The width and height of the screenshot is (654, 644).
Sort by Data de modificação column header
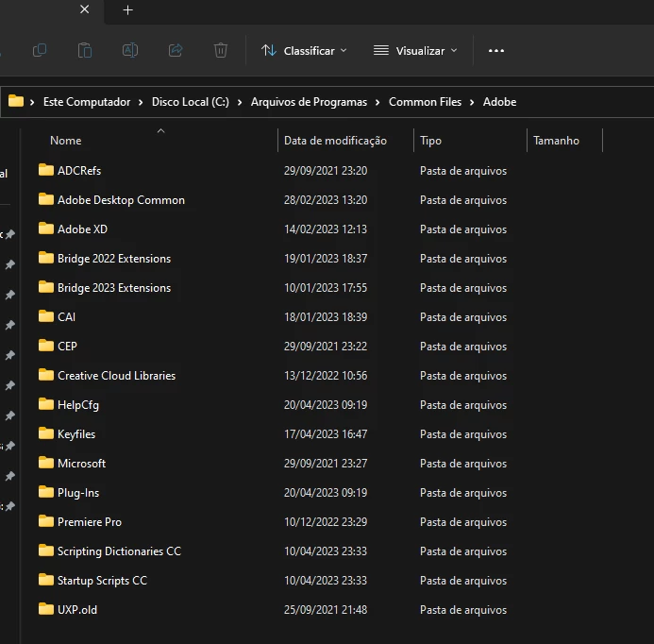[x=335, y=141]
